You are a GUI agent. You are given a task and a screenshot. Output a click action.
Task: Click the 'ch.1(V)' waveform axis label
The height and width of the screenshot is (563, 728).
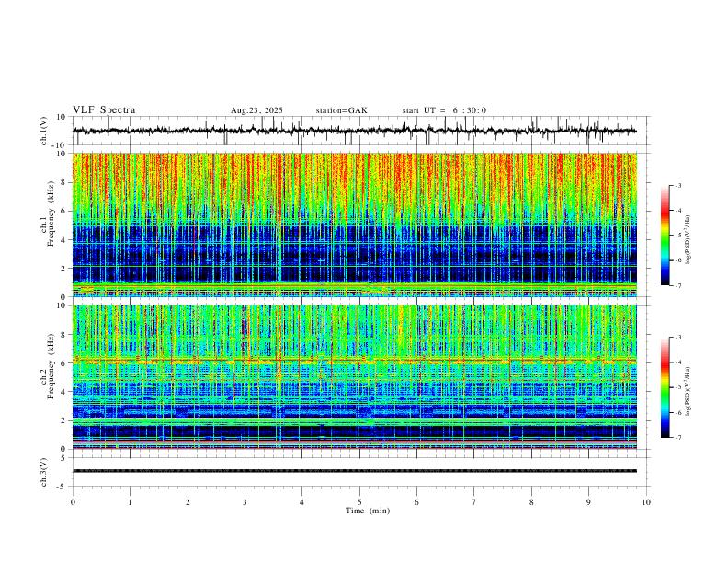click(44, 131)
